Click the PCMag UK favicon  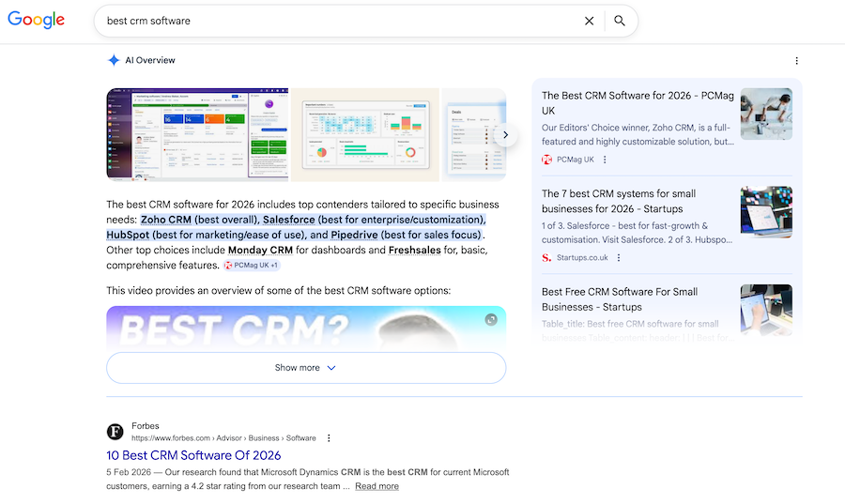tap(547, 160)
